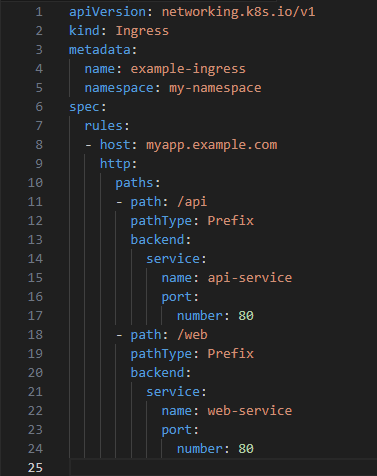Place cursor on empty line 25
This screenshot has height=476, width=377.
pyautogui.click(x=223, y=467)
